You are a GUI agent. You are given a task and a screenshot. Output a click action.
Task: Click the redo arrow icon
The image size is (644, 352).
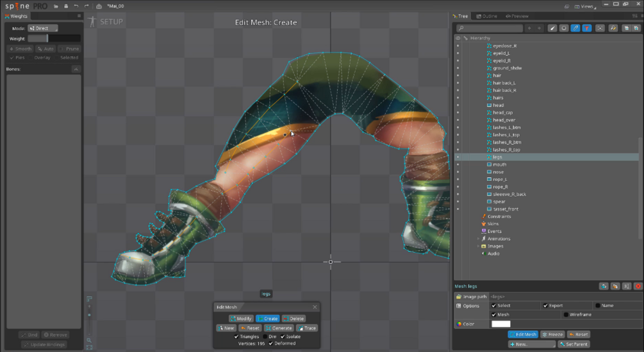87,6
